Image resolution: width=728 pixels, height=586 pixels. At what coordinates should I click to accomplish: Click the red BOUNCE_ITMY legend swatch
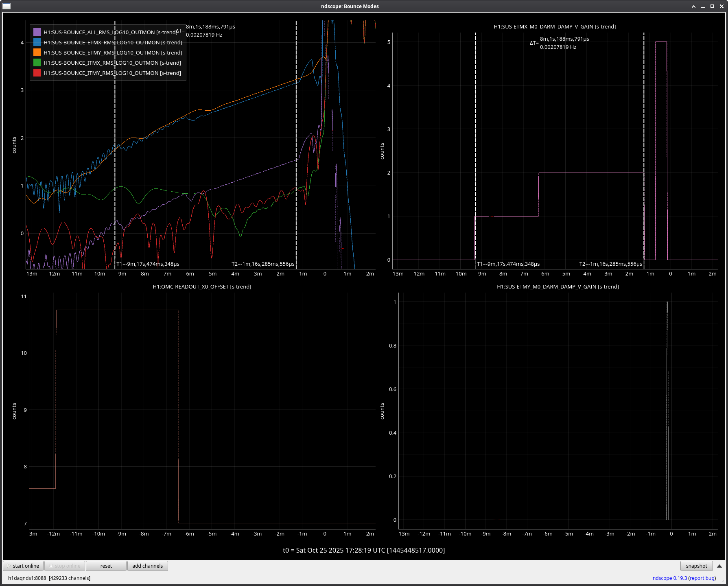37,73
